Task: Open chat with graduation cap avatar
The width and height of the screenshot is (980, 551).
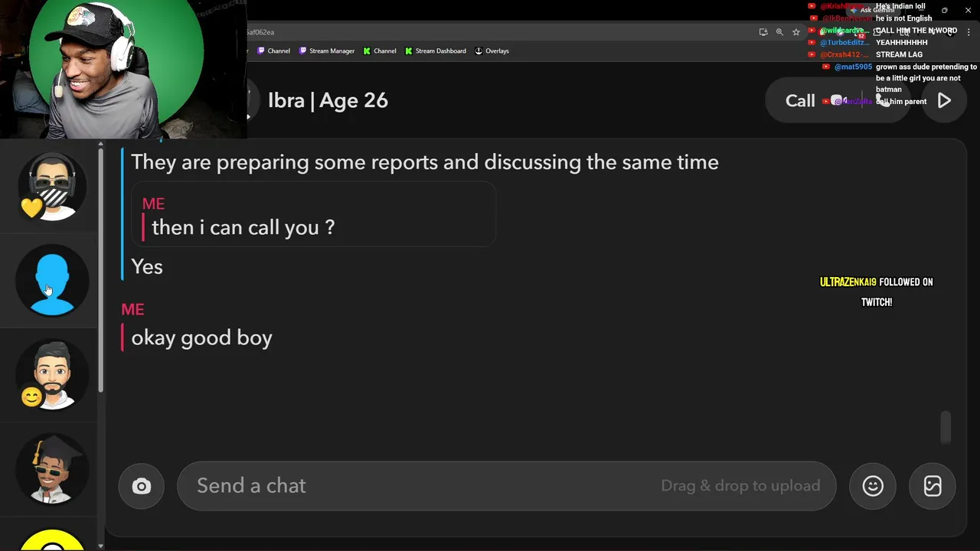Action: tap(52, 468)
